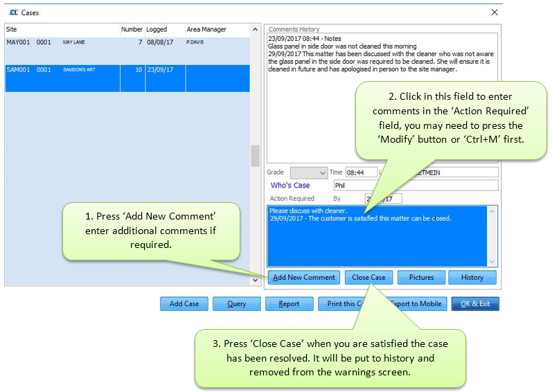Click OK & Exit

tap(475, 303)
